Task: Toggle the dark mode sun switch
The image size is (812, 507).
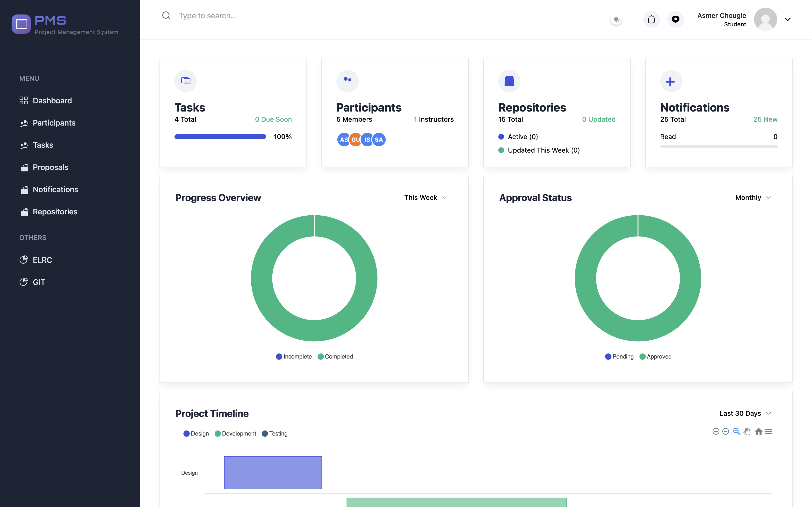Action: coord(616,20)
